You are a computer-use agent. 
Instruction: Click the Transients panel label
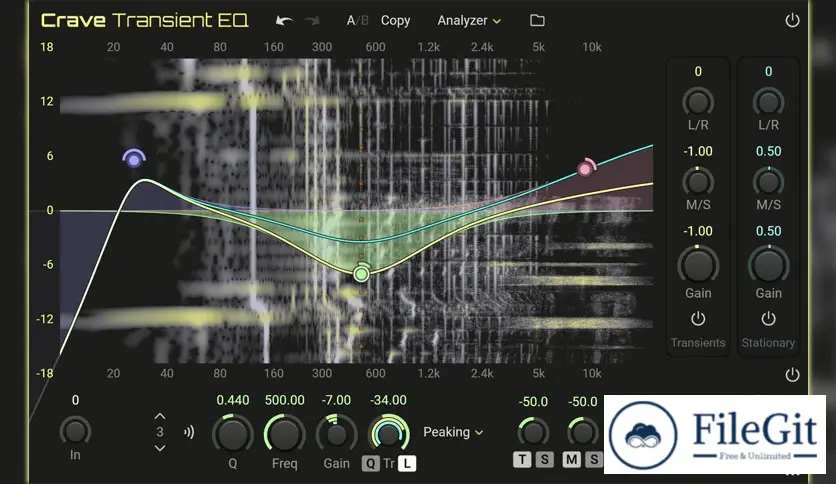[x=698, y=343]
